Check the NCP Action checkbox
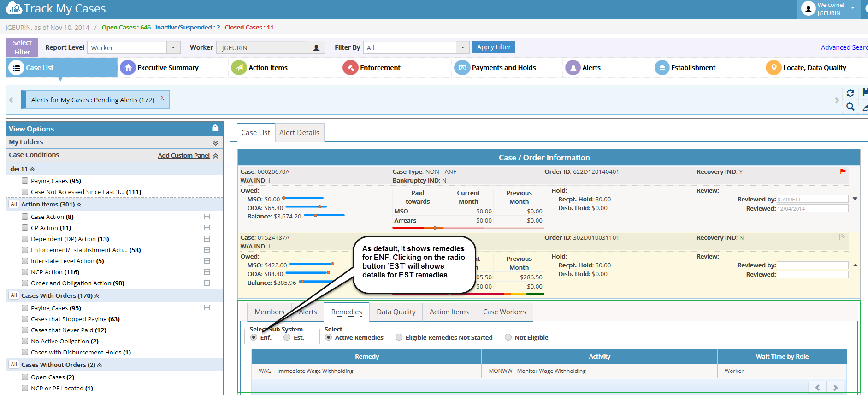The image size is (868, 395). pyautogui.click(x=25, y=272)
